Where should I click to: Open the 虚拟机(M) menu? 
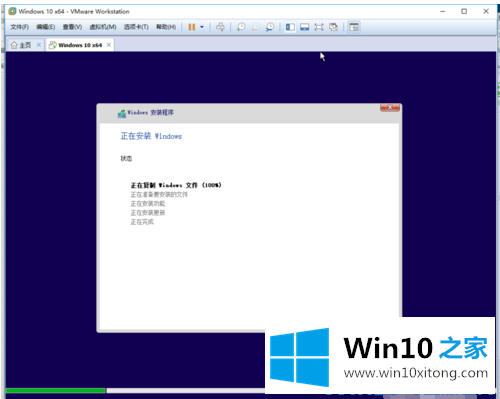[x=103, y=27]
